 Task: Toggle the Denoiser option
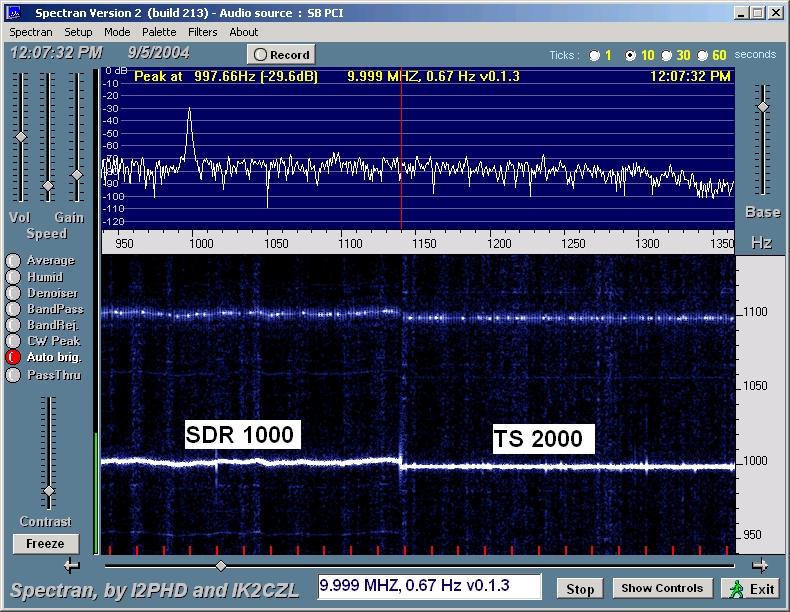13,293
